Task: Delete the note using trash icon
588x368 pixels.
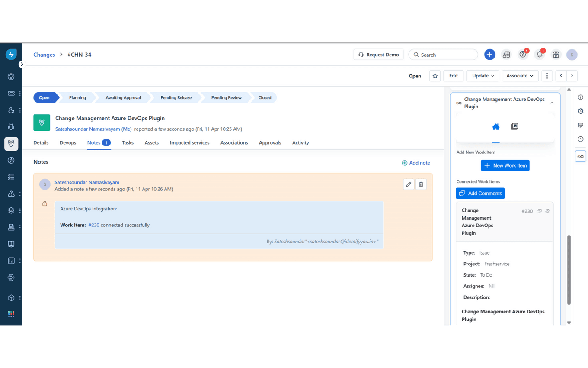Action: tap(421, 184)
